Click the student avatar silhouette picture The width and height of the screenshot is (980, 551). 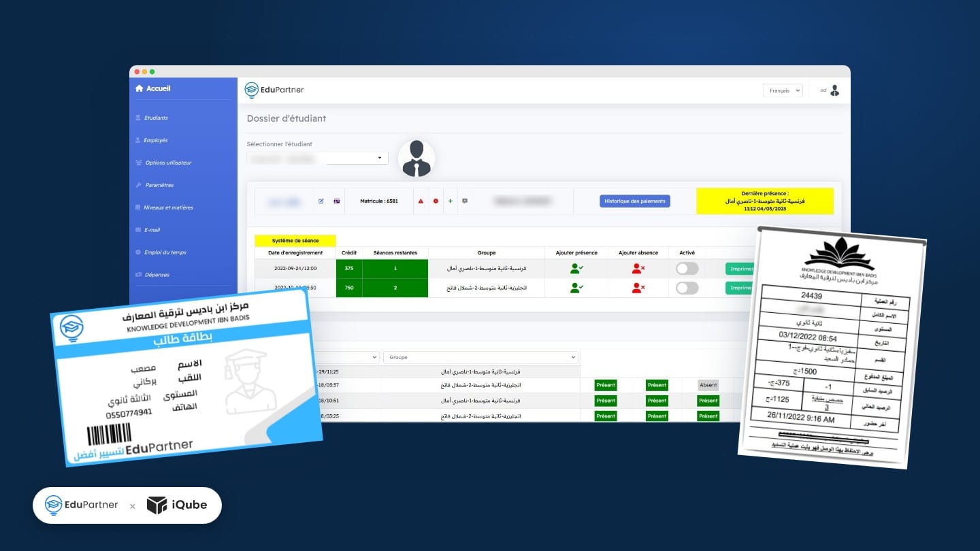click(x=416, y=158)
